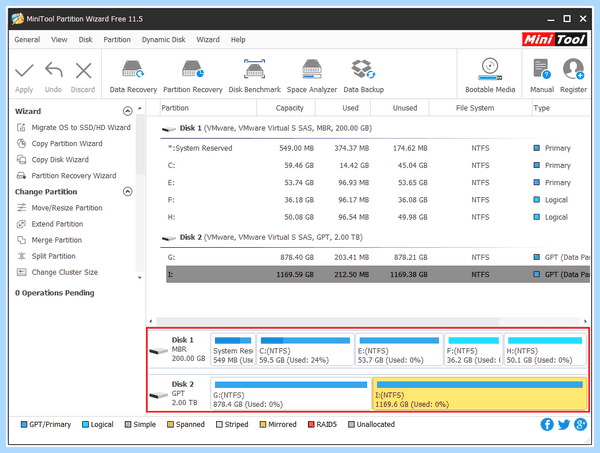
Task: Select the C: partition row
Action: pyautogui.click(x=378, y=165)
